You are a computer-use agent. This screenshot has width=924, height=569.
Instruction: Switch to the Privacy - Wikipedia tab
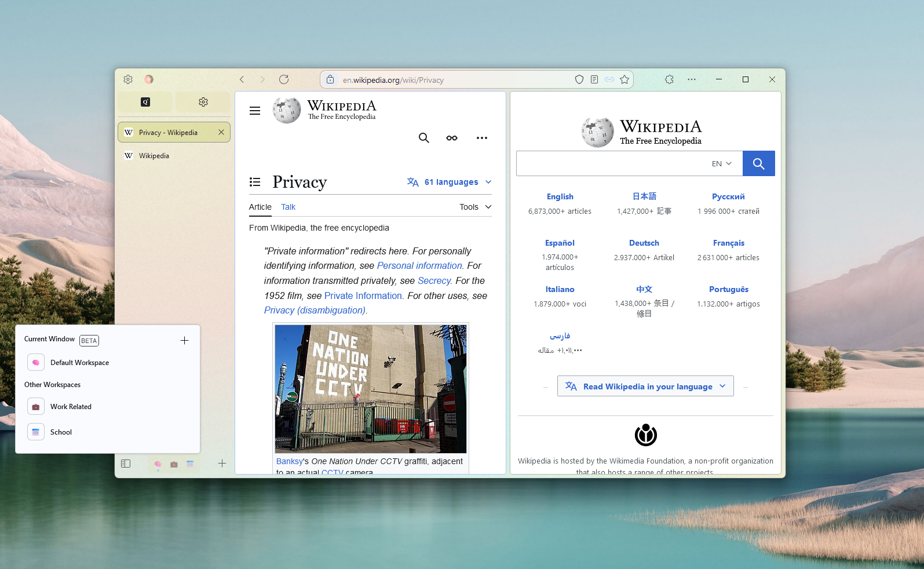(x=174, y=132)
